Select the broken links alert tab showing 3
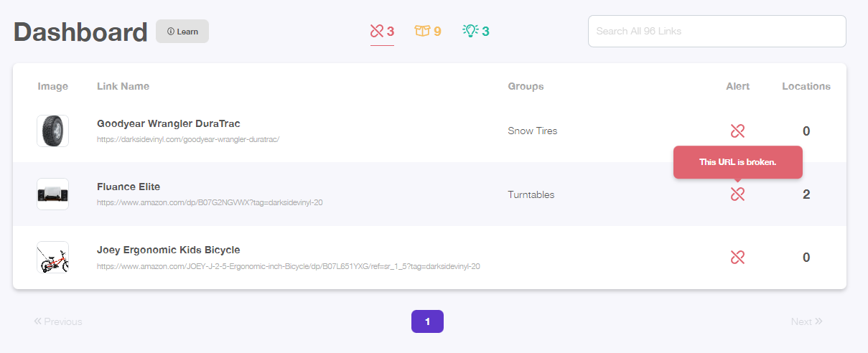 [x=382, y=31]
